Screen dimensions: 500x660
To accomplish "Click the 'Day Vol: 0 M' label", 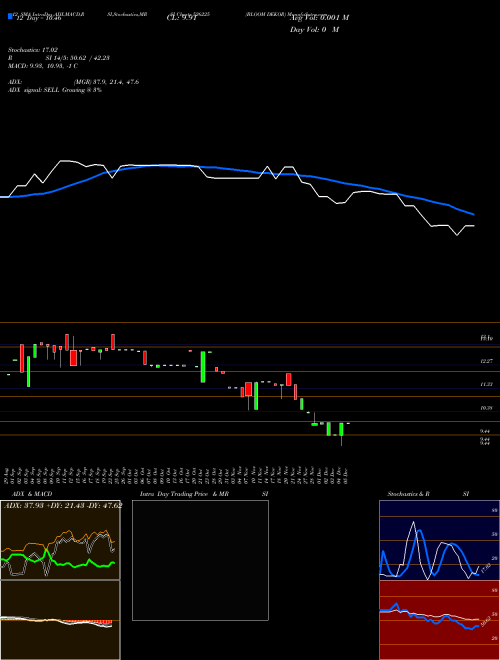I will [314, 30].
